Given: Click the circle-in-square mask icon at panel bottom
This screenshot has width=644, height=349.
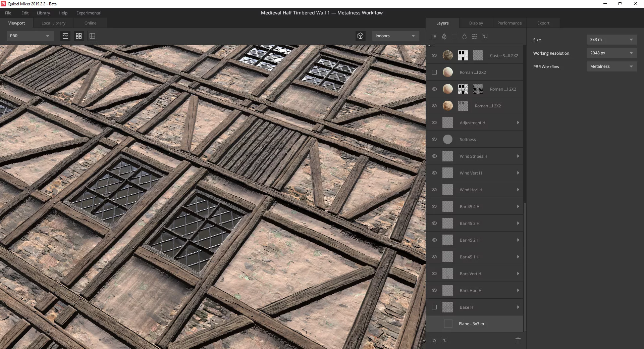Looking at the screenshot, I should point(434,341).
